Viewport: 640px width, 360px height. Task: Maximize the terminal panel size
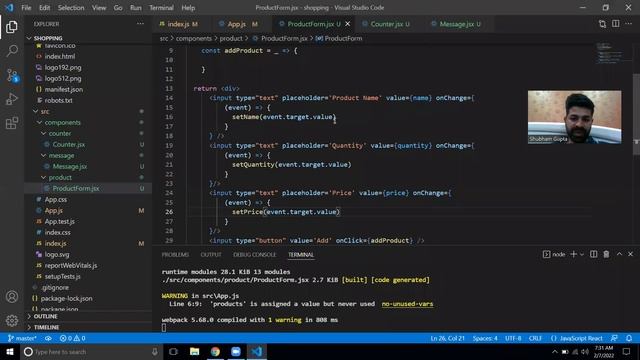click(619, 254)
